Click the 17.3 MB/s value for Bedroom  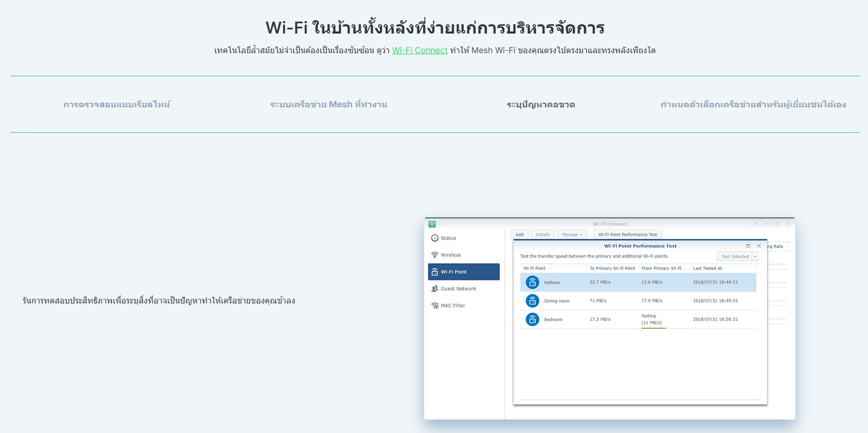pos(600,319)
